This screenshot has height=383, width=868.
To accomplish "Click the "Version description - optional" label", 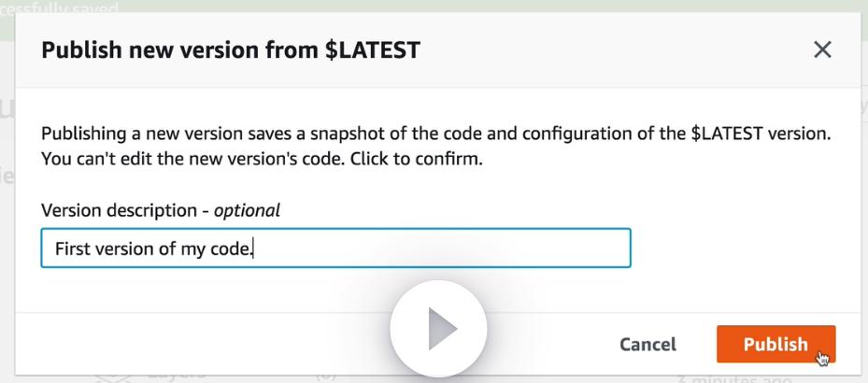I will [x=161, y=211].
